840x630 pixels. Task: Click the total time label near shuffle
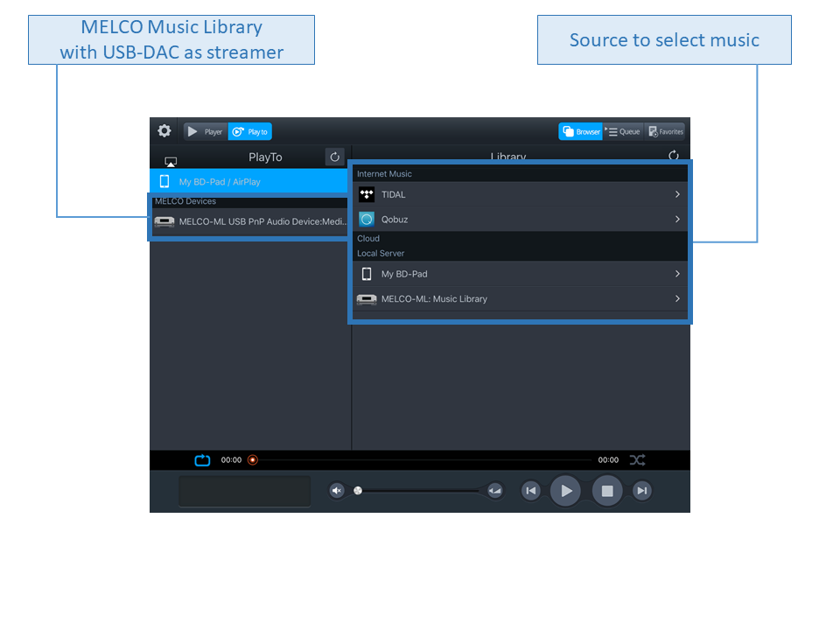tap(609, 460)
